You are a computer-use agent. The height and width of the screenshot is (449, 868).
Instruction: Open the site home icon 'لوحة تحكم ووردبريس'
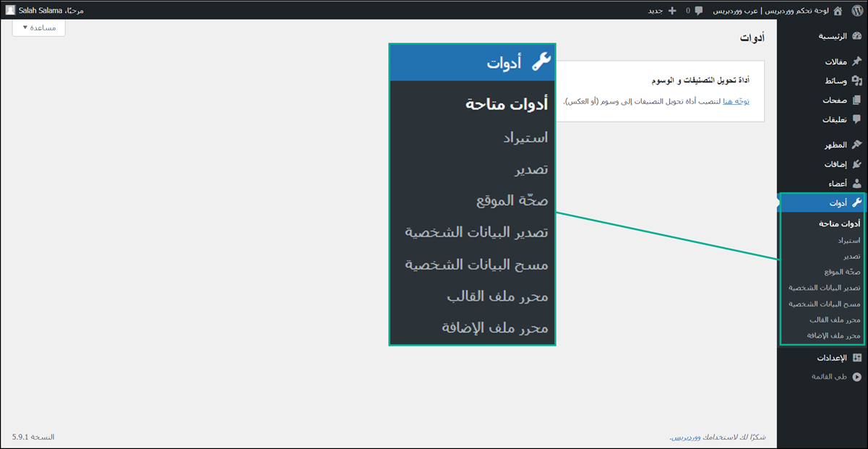pyautogui.click(x=838, y=10)
